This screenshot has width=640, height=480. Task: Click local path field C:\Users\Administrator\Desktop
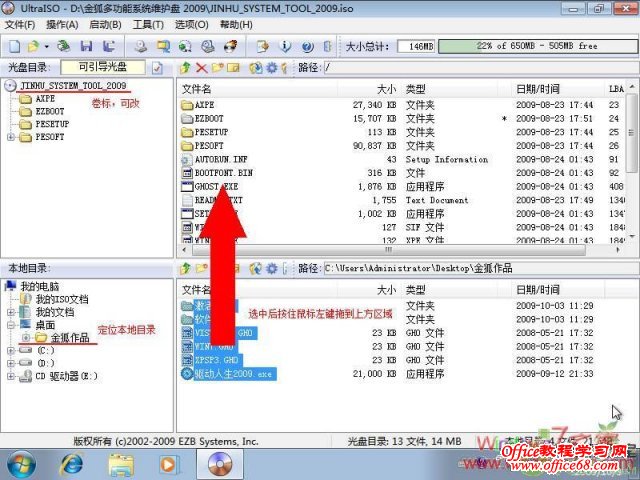click(481, 268)
